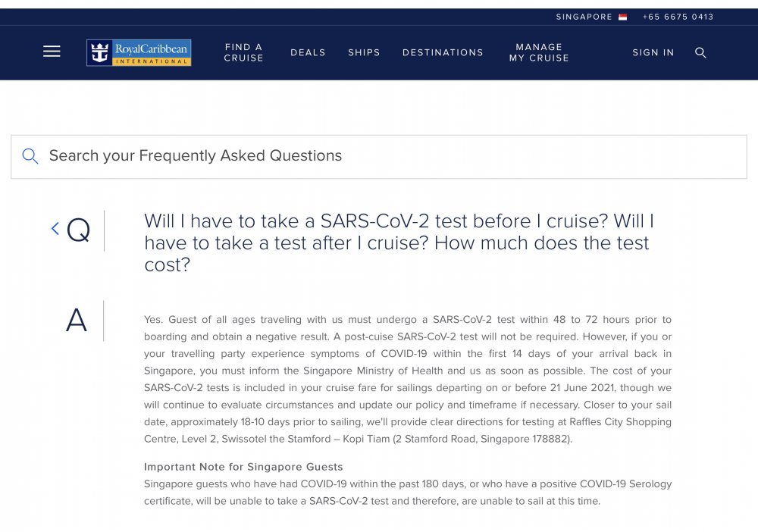
Task: Select the Singapore region selector
Action: [591, 17]
